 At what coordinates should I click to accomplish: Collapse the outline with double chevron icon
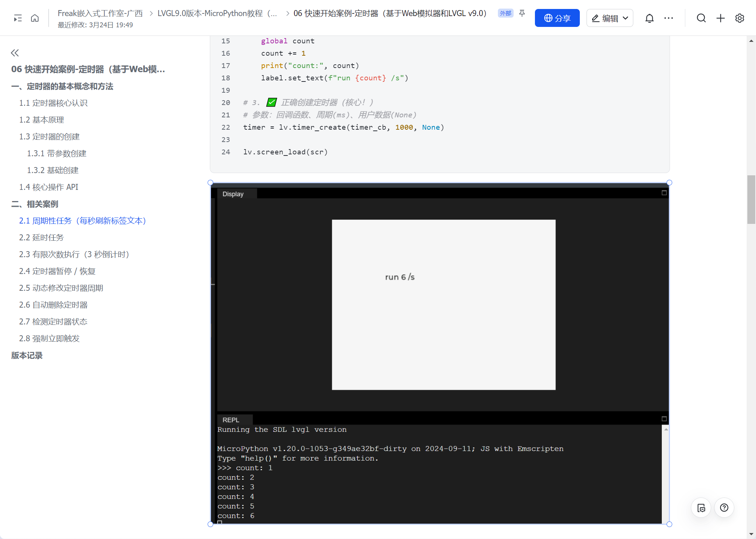15,53
